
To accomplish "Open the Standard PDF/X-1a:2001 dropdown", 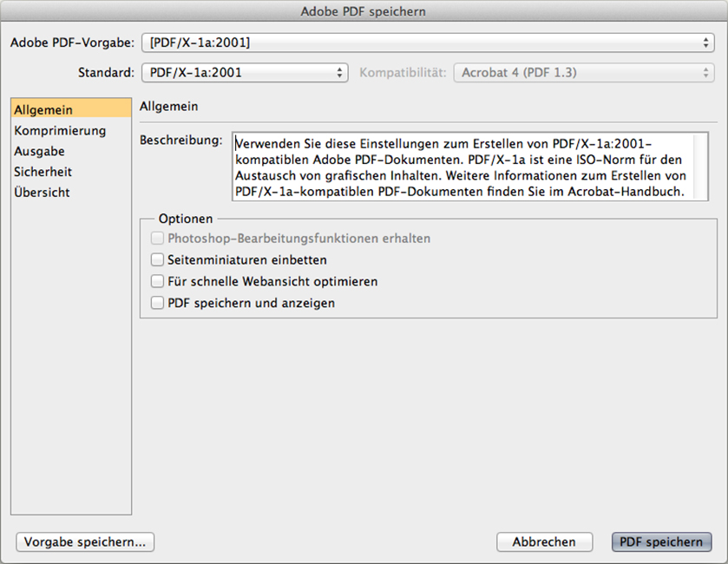I will point(245,73).
